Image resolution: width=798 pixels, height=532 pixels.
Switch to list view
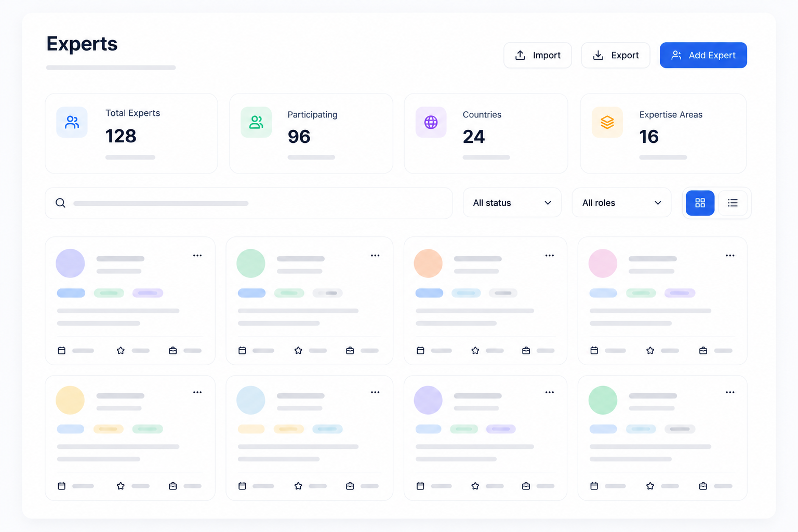(x=733, y=203)
